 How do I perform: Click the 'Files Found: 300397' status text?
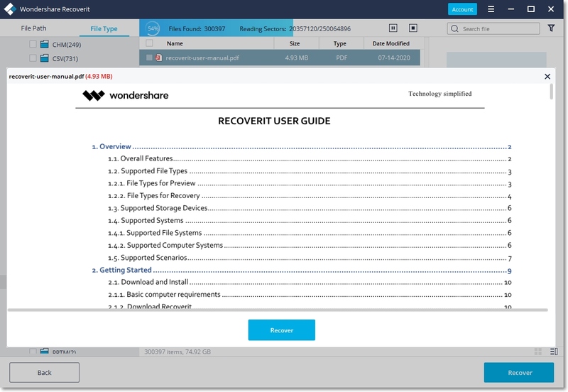pos(197,28)
